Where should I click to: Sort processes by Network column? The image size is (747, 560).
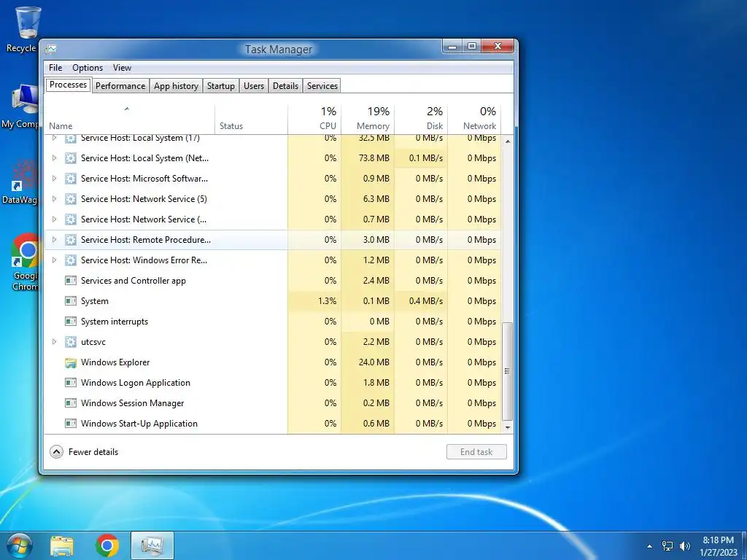coord(474,119)
